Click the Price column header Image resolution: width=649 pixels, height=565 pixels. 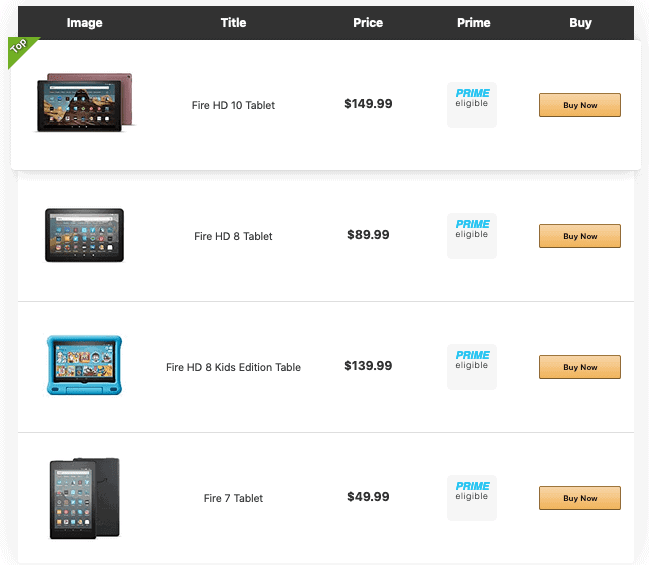(368, 22)
